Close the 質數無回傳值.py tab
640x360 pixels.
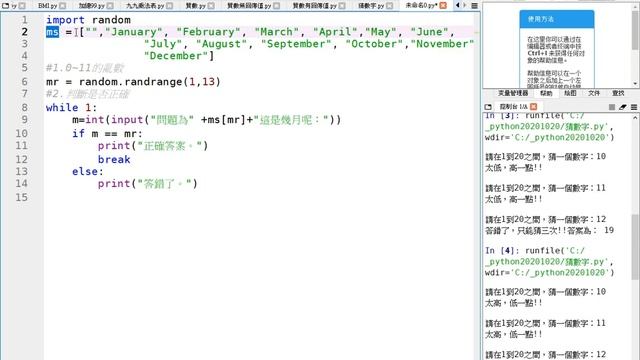point(276,6)
